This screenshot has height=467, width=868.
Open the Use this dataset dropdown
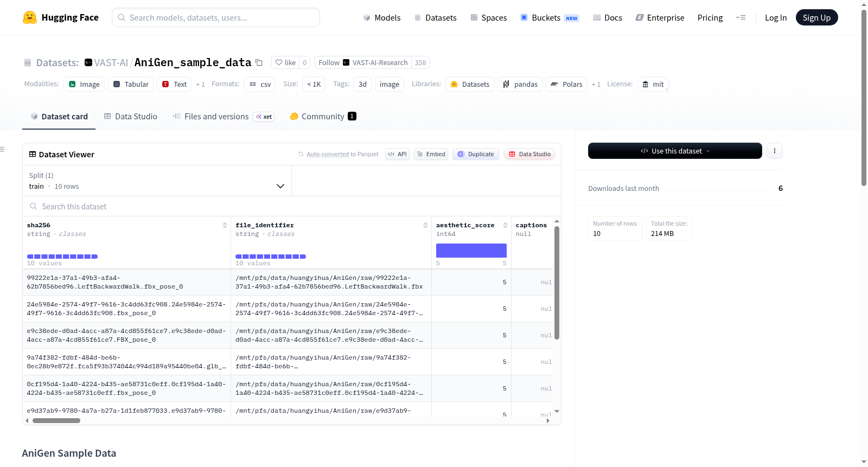coord(675,151)
